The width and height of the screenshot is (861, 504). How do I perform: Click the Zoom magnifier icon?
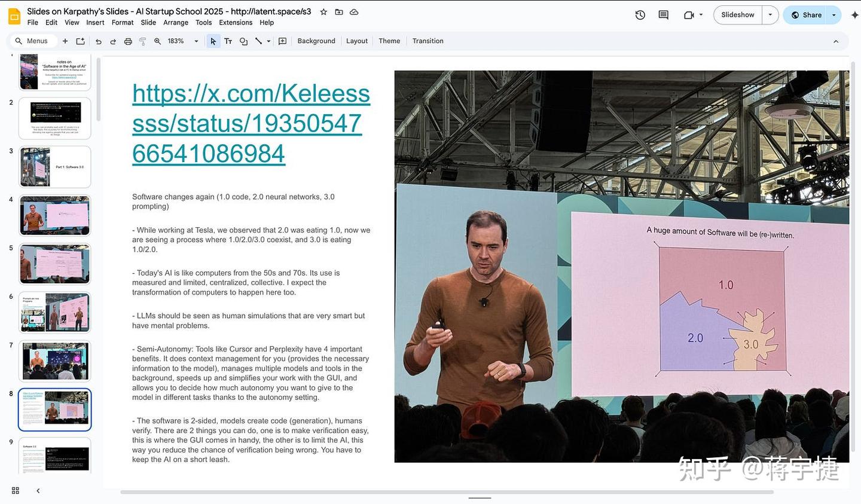[x=157, y=41]
